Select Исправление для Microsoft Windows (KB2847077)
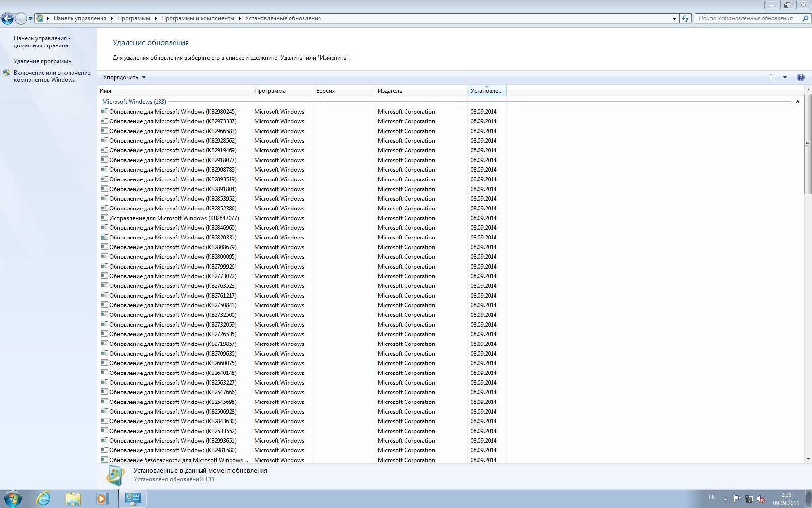This screenshot has height=508, width=812. (302, 218)
